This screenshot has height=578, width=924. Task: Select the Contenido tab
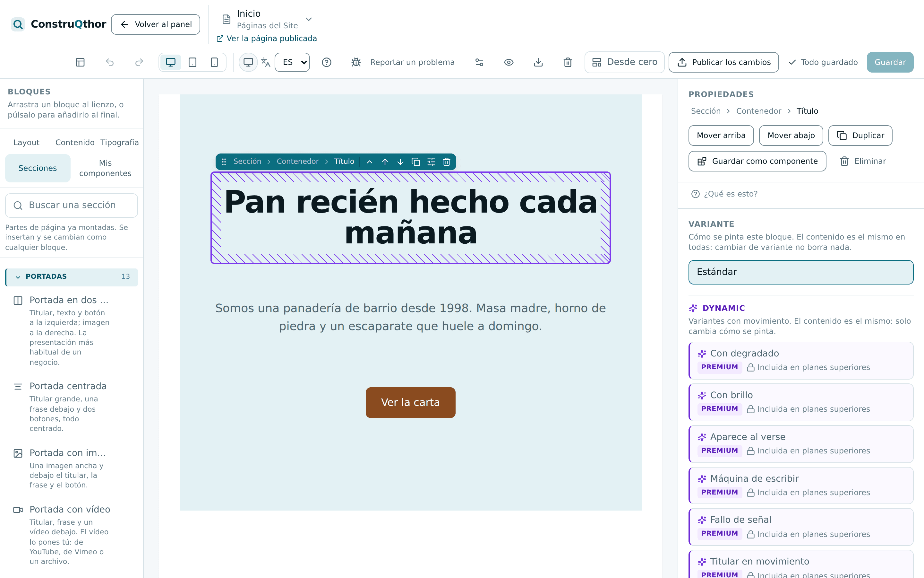click(x=75, y=143)
